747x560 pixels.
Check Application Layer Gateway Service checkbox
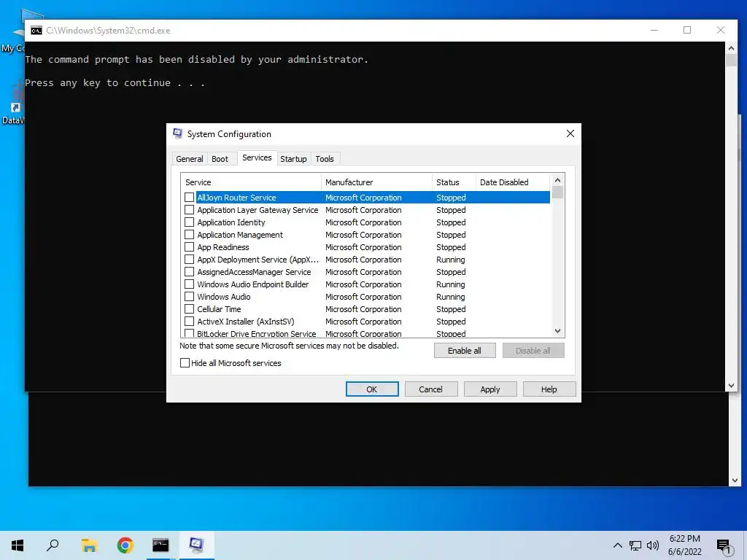189,209
